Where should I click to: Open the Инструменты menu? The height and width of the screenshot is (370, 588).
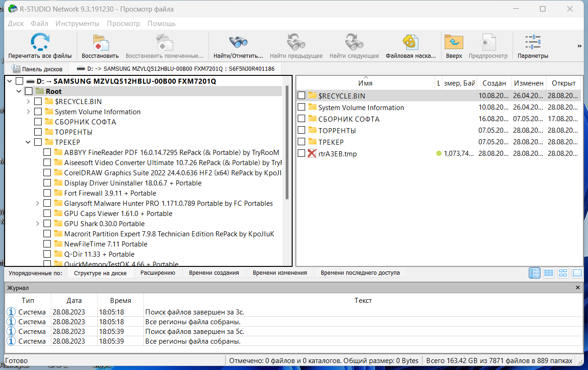(x=77, y=24)
